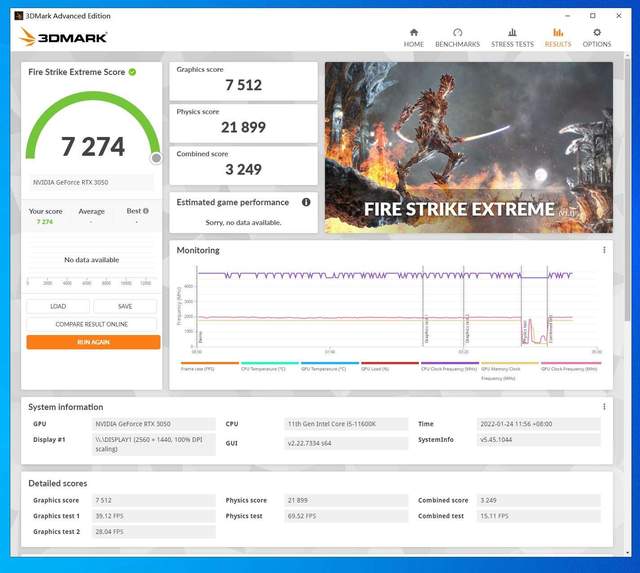Image resolution: width=640 pixels, height=573 pixels.
Task: Click the score gauge slider knob
Action: (156, 158)
